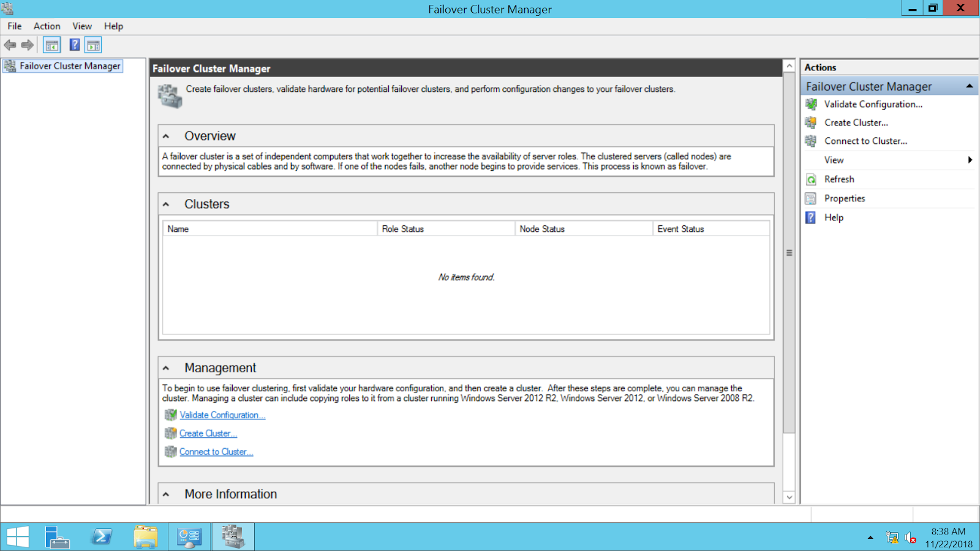Click the Connect to Cluster link in Management
Viewport: 980px width, 551px height.
point(216,452)
